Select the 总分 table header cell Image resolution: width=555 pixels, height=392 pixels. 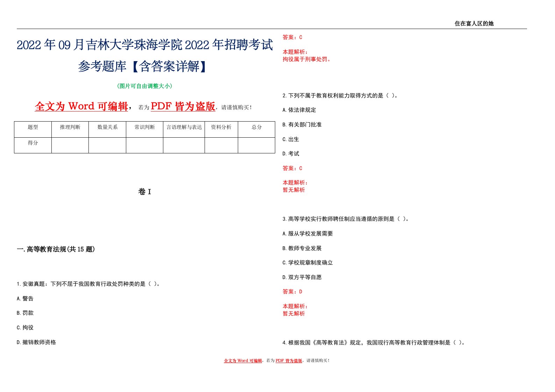tap(257, 129)
